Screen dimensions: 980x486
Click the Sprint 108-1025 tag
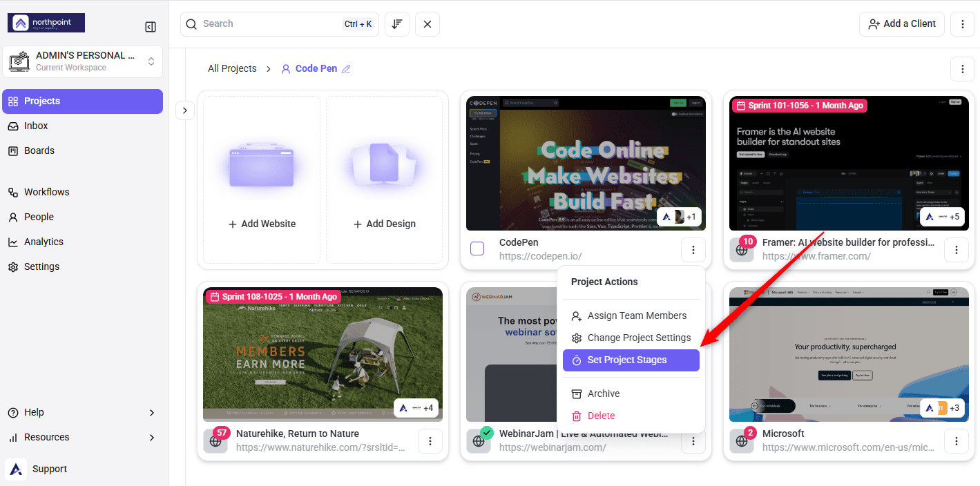click(273, 297)
